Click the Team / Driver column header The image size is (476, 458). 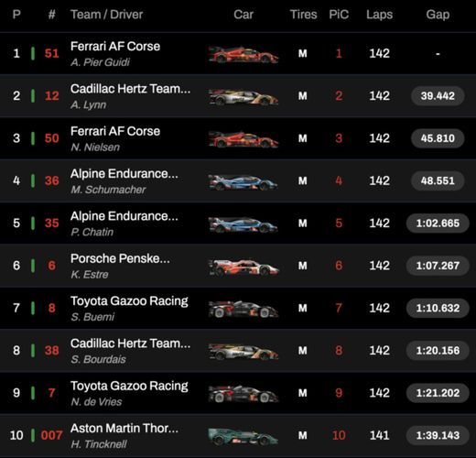106,15
